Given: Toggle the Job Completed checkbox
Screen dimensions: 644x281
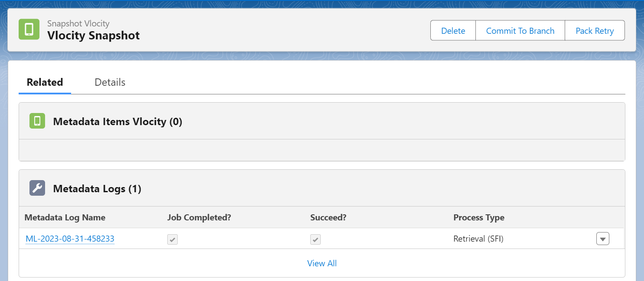Looking at the screenshot, I should [172, 239].
